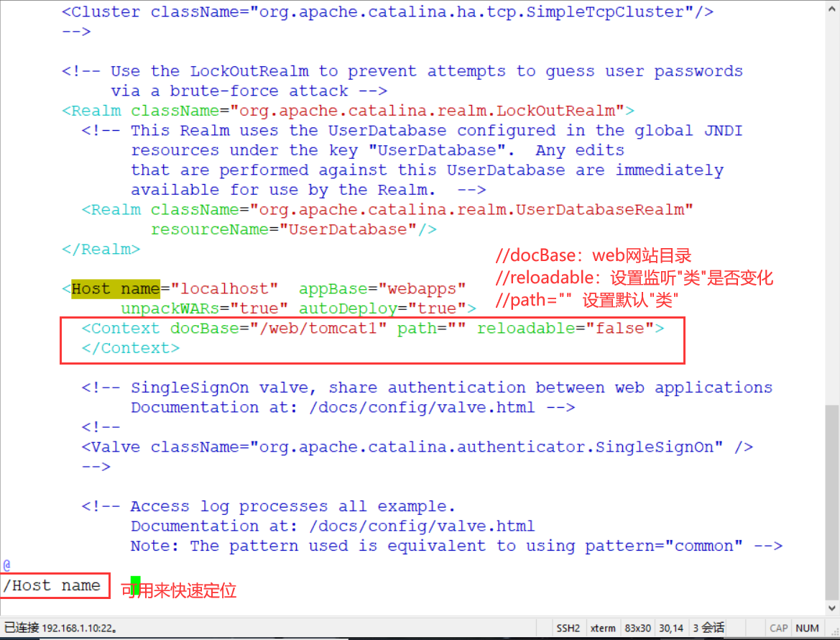
Task: Click the NUM indicator in status bar
Action: tap(807, 628)
